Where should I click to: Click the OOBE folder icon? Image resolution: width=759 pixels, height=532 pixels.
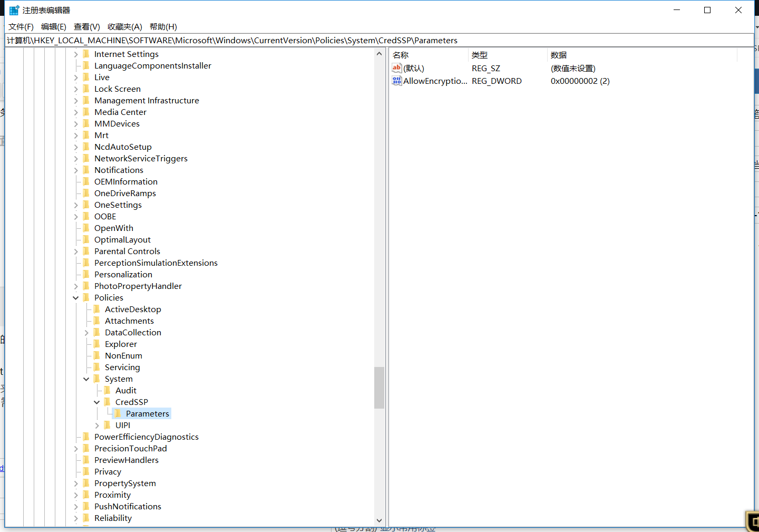[86, 216]
